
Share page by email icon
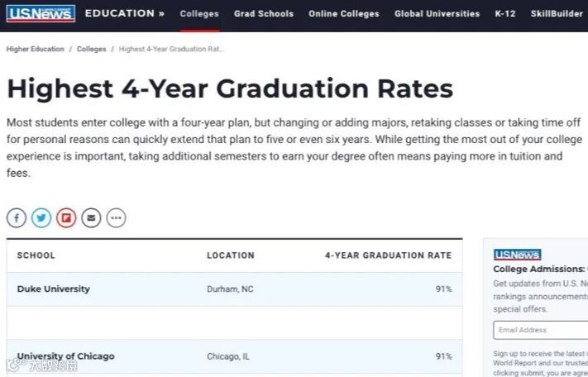click(91, 218)
